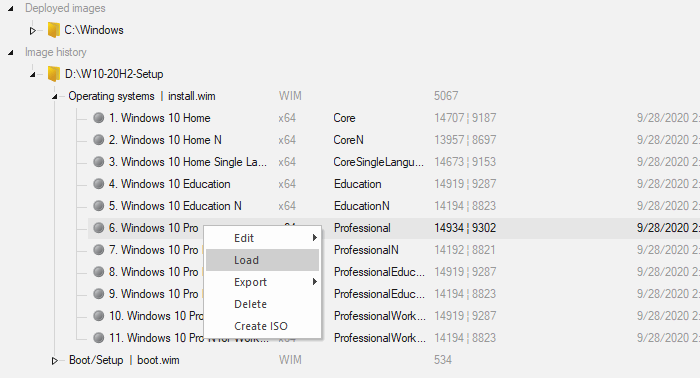The image size is (700, 378).
Task: Click size value 14192 | 8821
Action: [465, 249]
